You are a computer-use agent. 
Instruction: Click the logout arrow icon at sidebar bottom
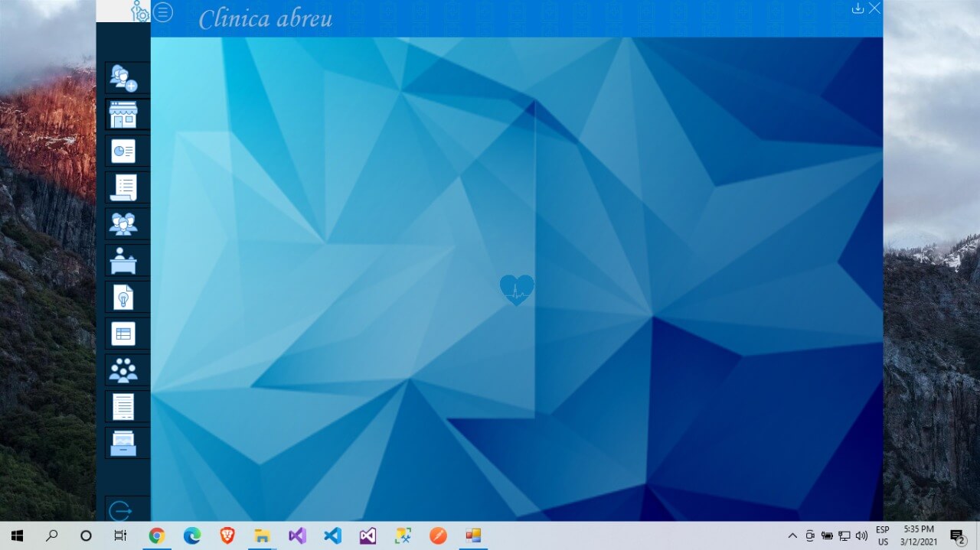click(121, 510)
